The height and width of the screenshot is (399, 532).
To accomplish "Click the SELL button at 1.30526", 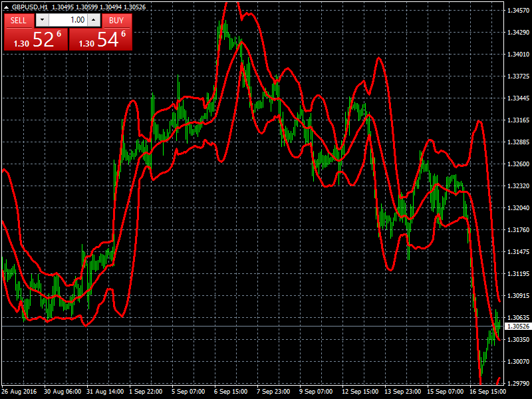I will click(x=19, y=21).
